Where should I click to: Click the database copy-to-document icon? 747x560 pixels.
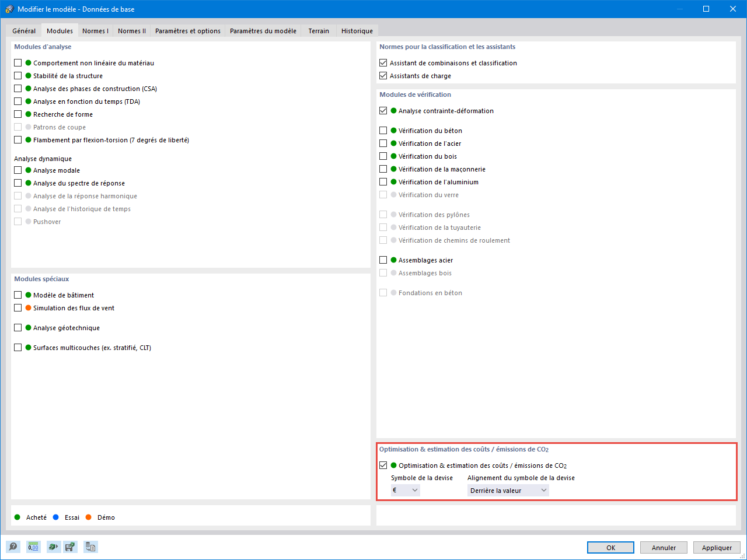90,547
